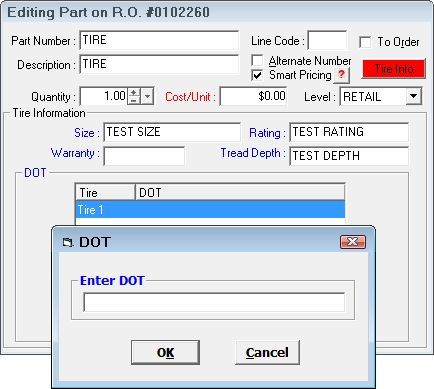Click the DOT dialog window icon
Image resolution: width=434 pixels, height=389 pixels.
point(68,242)
